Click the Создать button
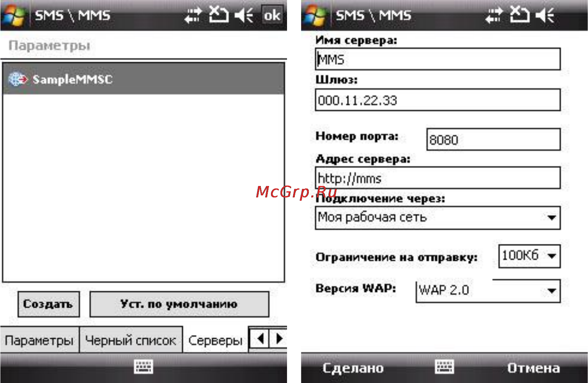The image size is (588, 383). click(x=48, y=304)
